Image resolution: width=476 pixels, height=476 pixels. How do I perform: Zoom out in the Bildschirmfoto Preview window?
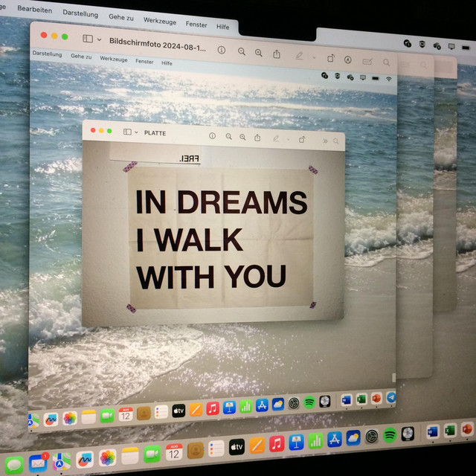click(x=241, y=51)
